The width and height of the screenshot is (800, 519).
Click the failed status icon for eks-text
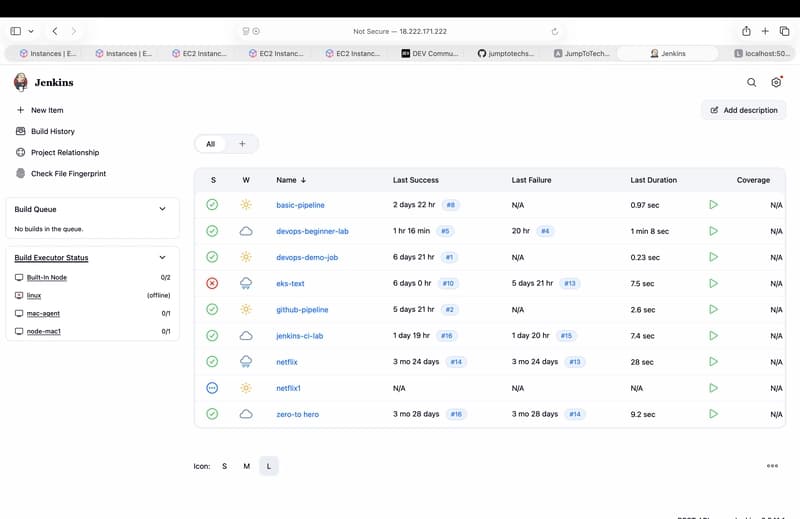click(212, 283)
